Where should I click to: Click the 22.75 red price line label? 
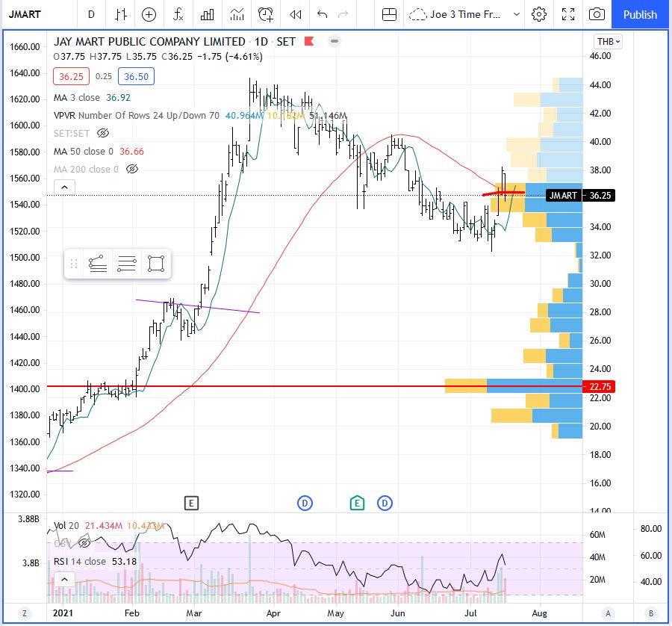[599, 386]
